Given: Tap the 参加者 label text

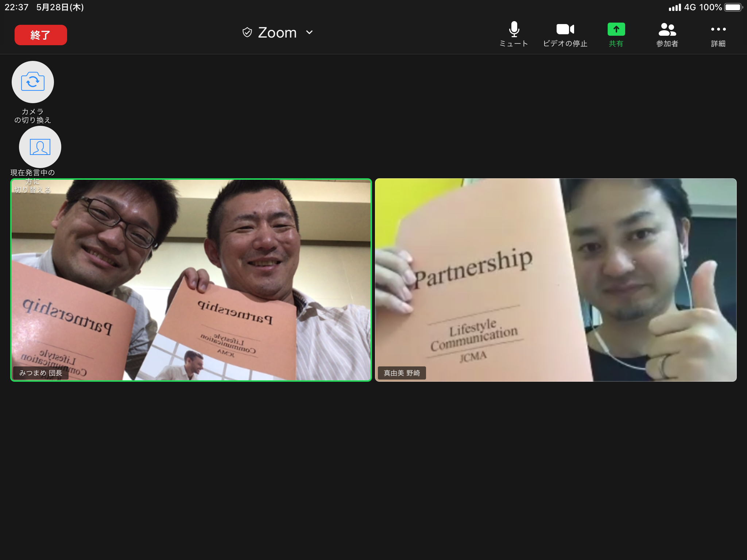Looking at the screenshot, I should click(667, 44).
